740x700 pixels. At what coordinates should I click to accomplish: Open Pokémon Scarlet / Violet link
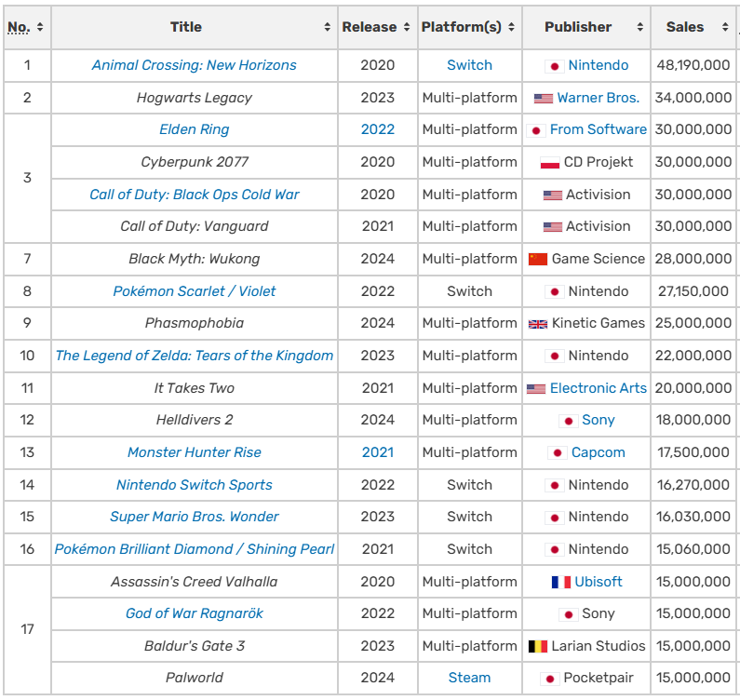click(194, 291)
